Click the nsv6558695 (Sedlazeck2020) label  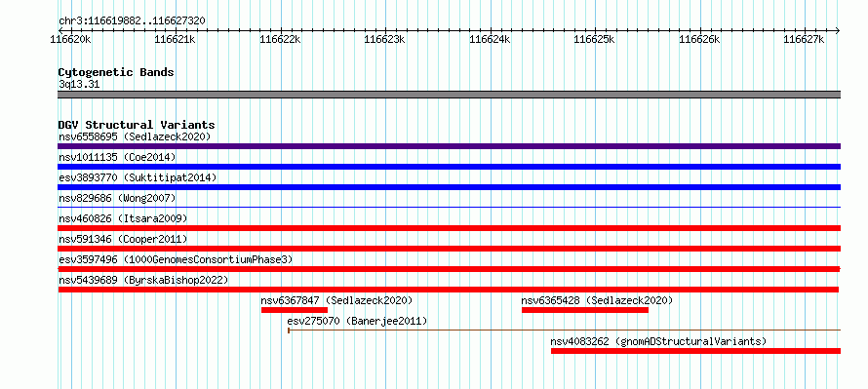click(x=135, y=136)
